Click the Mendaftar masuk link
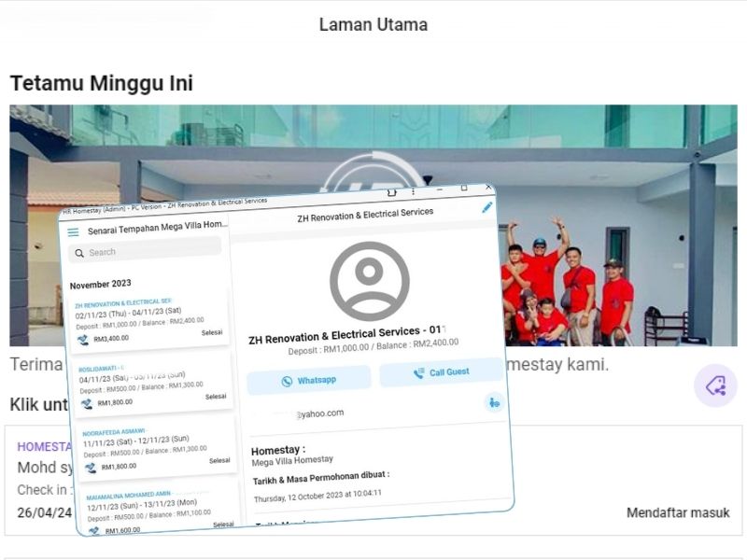The image size is (747, 560). (678, 512)
